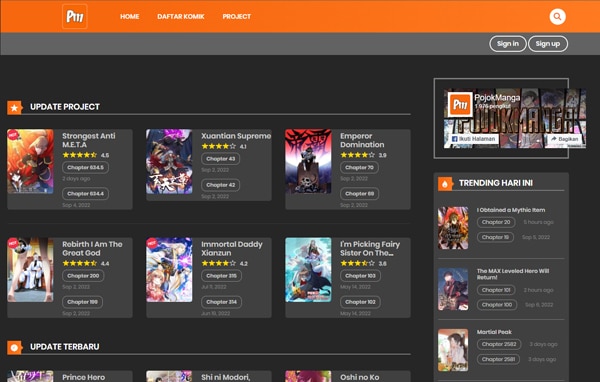This screenshot has height=382, width=600.
Task: Open Chapter 102 of Picking Fairy Sister
Action: [360, 302]
